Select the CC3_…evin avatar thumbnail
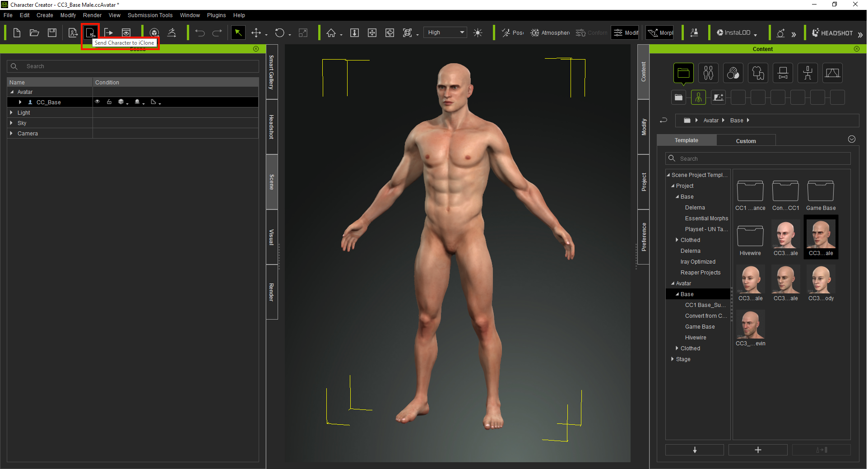 point(750,329)
